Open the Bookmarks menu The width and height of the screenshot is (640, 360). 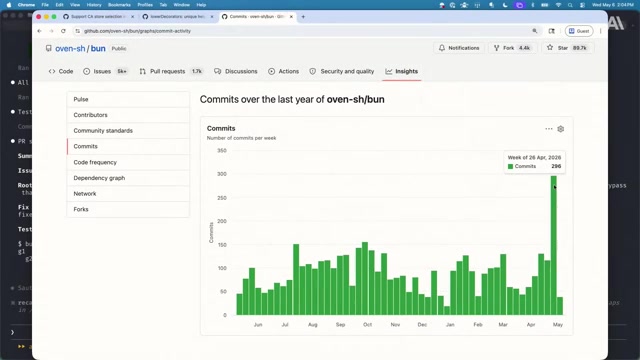pos(119,5)
